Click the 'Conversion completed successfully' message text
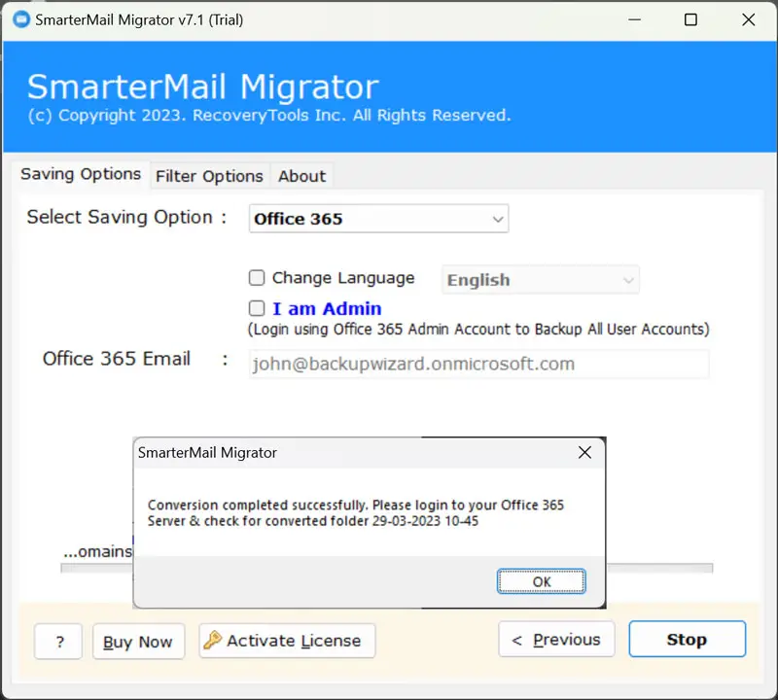Image resolution: width=778 pixels, height=700 pixels. (356, 513)
